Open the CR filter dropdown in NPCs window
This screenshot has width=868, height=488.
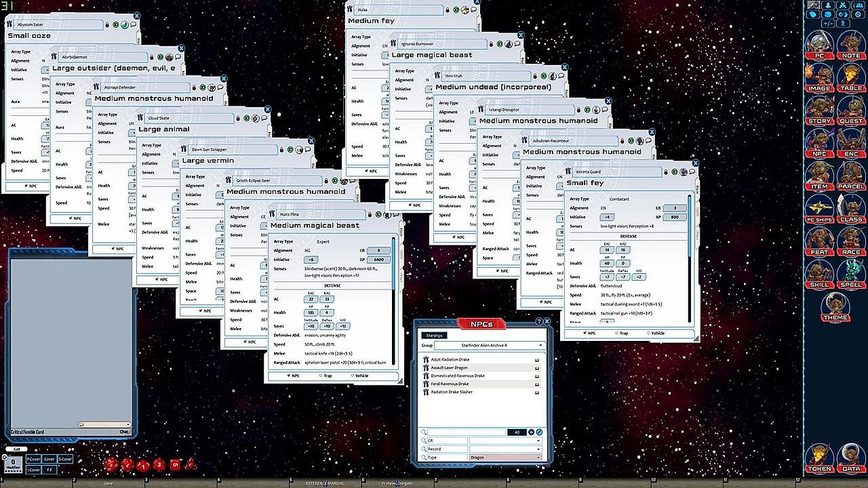click(x=505, y=441)
